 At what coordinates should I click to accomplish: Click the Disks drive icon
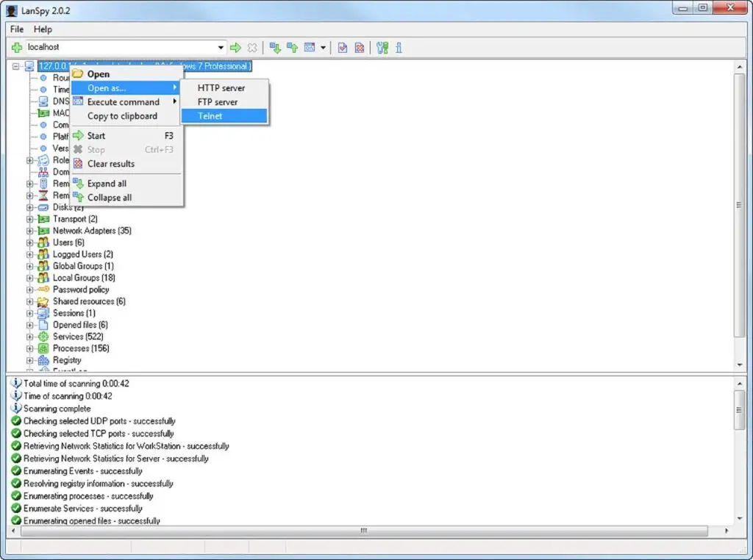(x=43, y=207)
